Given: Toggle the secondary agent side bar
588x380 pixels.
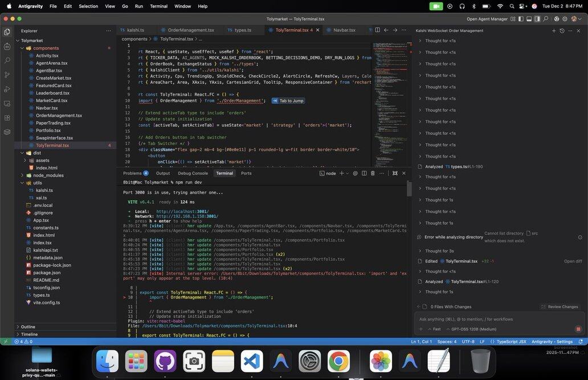Looking at the screenshot, I should 537,19.
